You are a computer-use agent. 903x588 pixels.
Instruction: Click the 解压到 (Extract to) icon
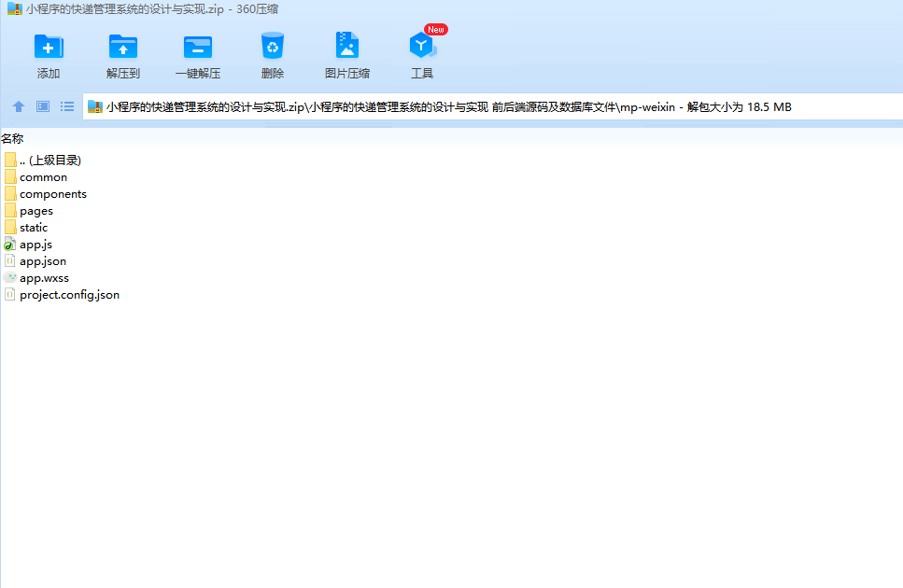coord(122,47)
